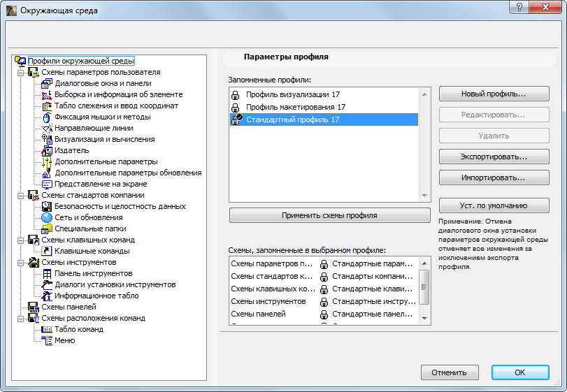This screenshot has height=392, width=567.
Task: Click the Визуализация и вычисления icon
Action: pyautogui.click(x=47, y=140)
